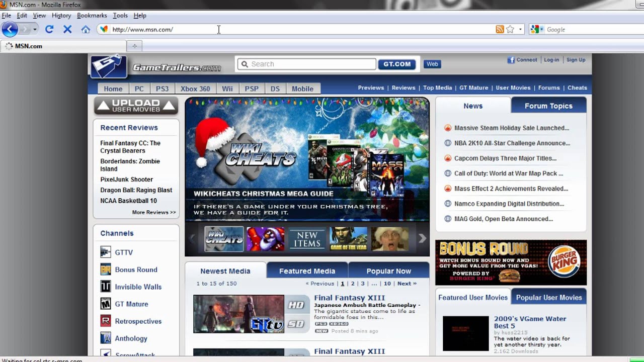This screenshot has width=644, height=362.
Task: Reload the current page
Action: (49, 29)
